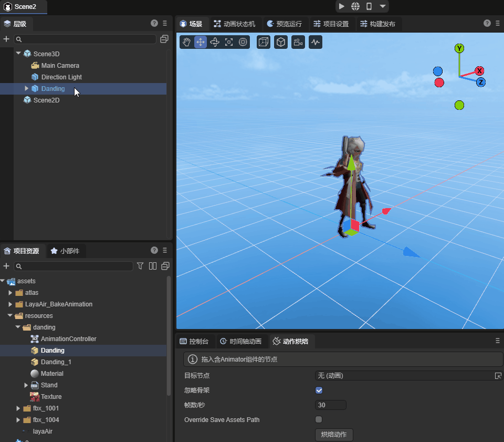Click the 烘焙动作 button

pos(334,435)
